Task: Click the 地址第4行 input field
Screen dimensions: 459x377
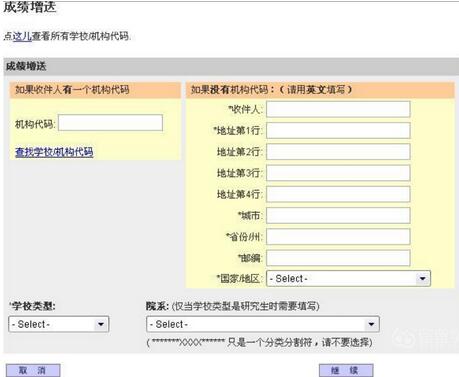Action: 338,194
